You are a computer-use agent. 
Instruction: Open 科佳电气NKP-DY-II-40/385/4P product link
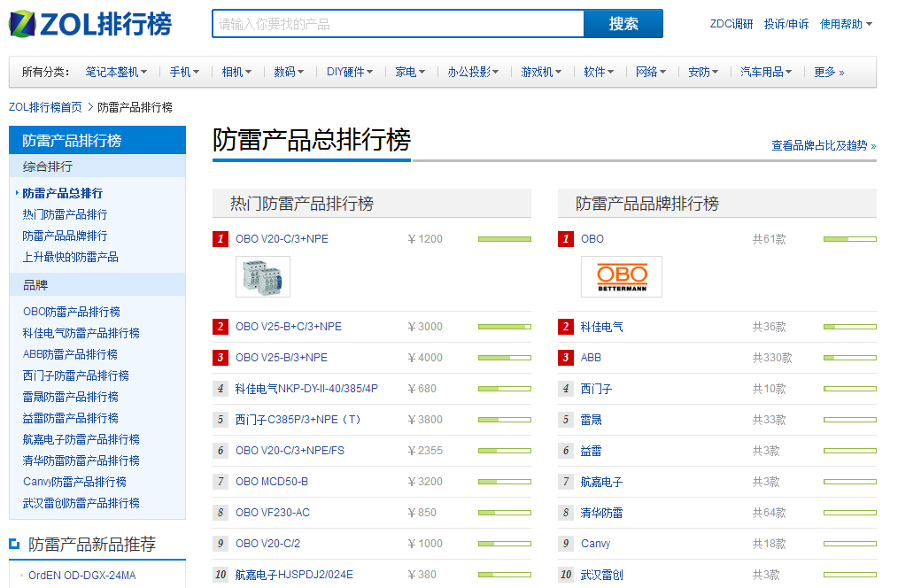[x=306, y=389]
